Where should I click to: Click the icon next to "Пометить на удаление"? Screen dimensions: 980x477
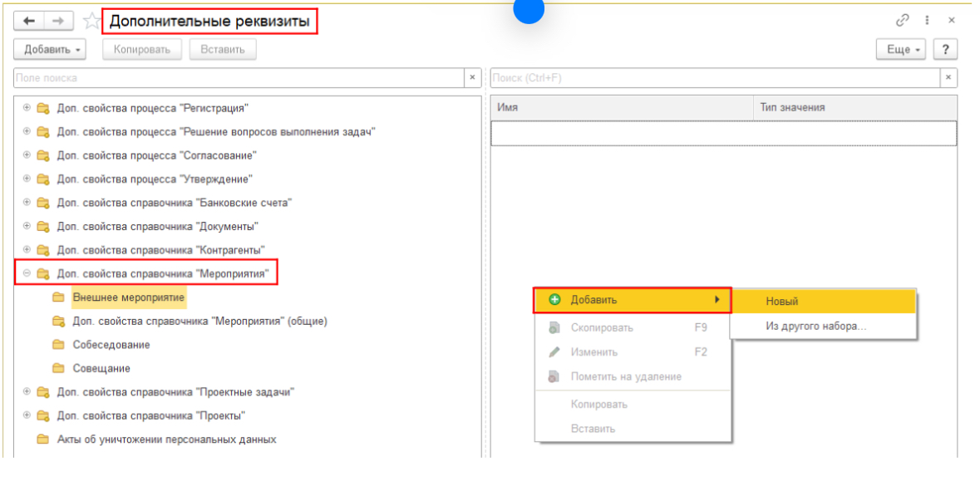pyautogui.click(x=554, y=377)
